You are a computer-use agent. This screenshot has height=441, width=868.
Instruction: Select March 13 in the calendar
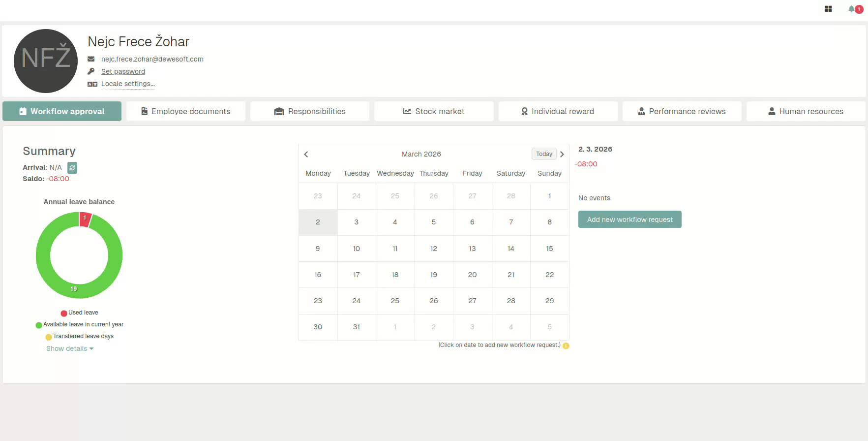(x=472, y=249)
